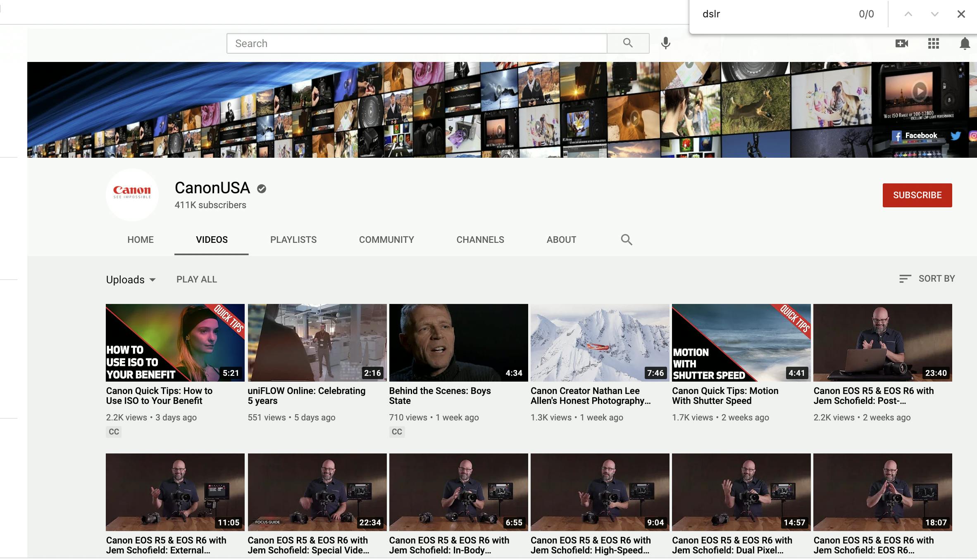Open Canon's Facebook link in banner
This screenshot has width=977, height=560.
coord(914,135)
